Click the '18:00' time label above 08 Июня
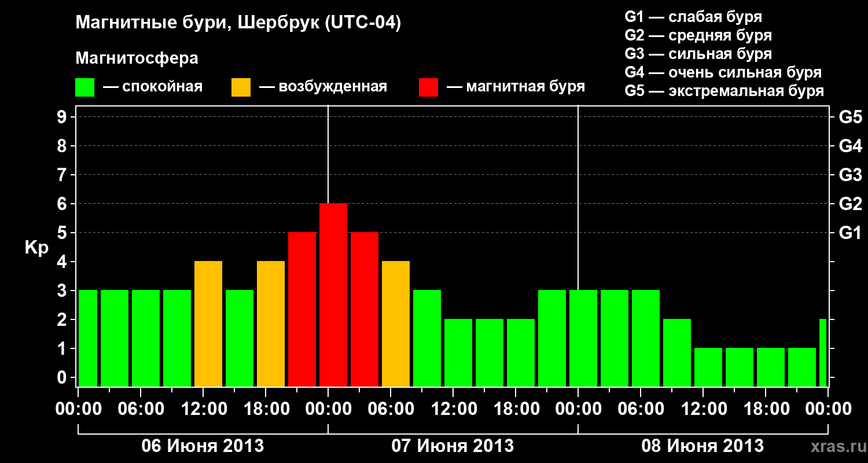 [x=766, y=409]
